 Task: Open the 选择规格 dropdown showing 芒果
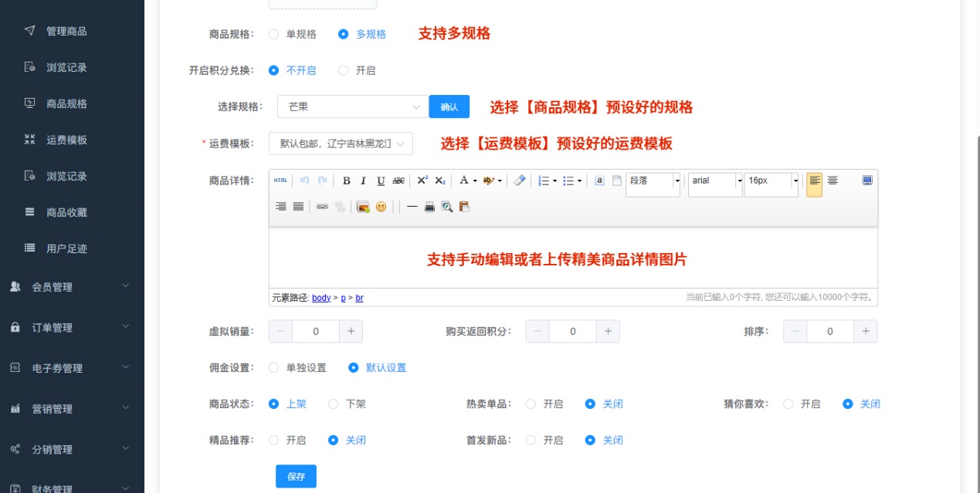pos(351,107)
